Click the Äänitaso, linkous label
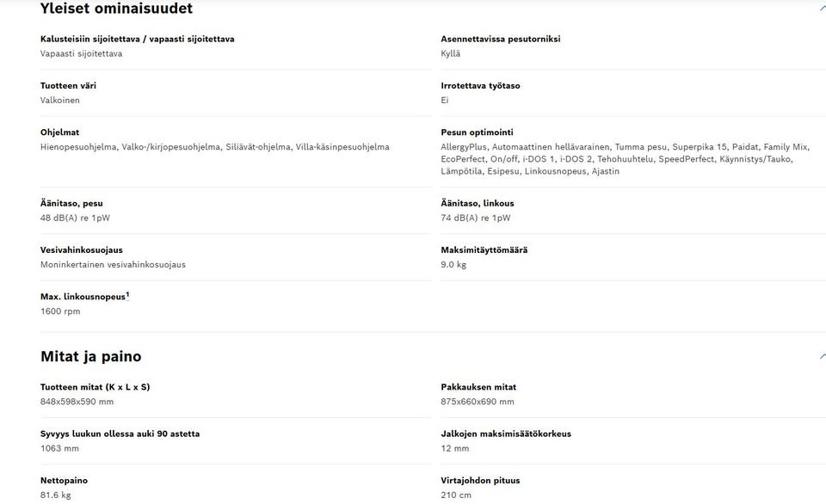The width and height of the screenshot is (826, 504). [478, 203]
